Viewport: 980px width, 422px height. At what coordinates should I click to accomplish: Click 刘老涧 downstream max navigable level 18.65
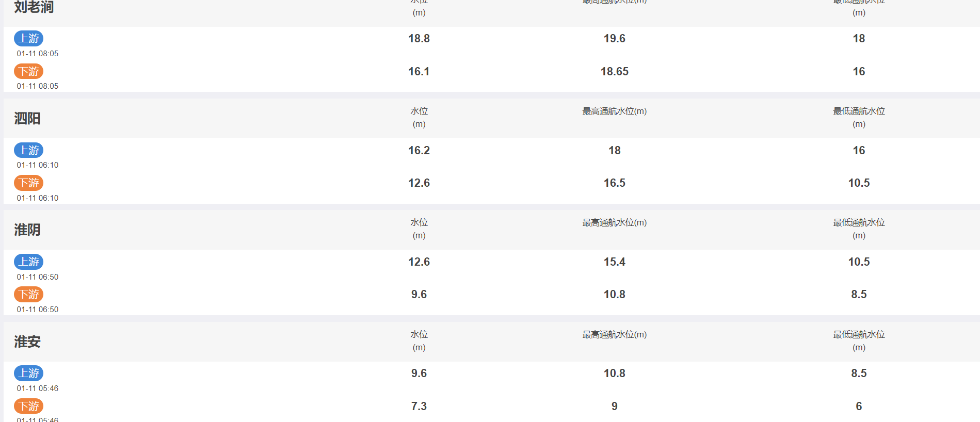coord(615,72)
